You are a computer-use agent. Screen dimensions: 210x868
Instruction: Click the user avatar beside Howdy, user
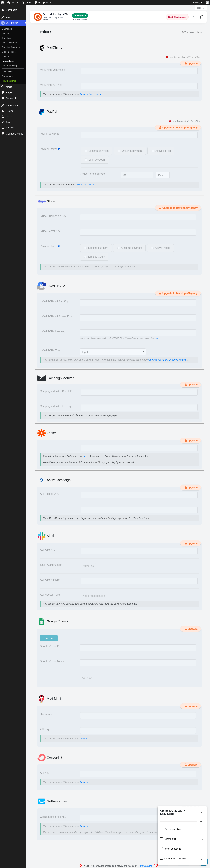[207, 2]
